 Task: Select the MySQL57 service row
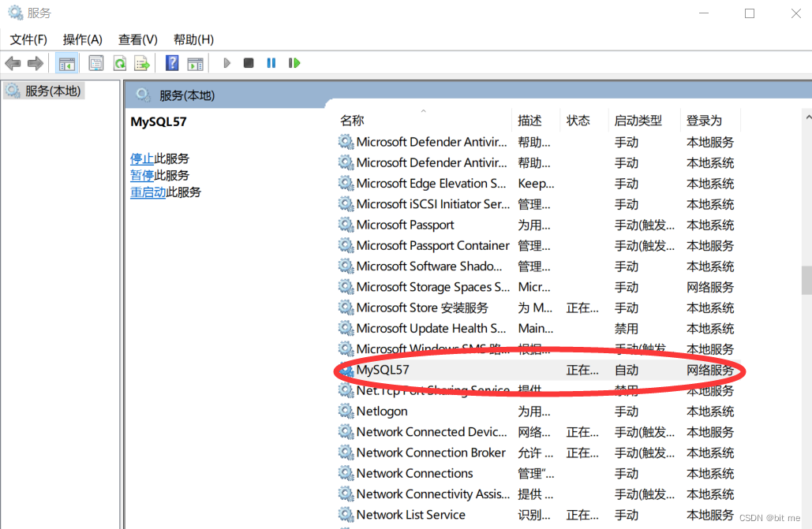[x=538, y=370]
